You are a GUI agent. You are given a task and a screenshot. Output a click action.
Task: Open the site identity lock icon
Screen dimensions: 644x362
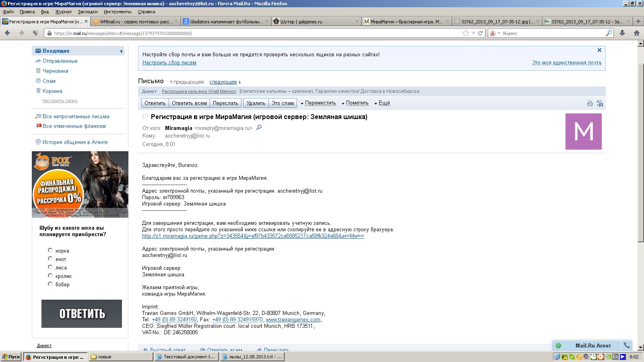(x=50, y=33)
